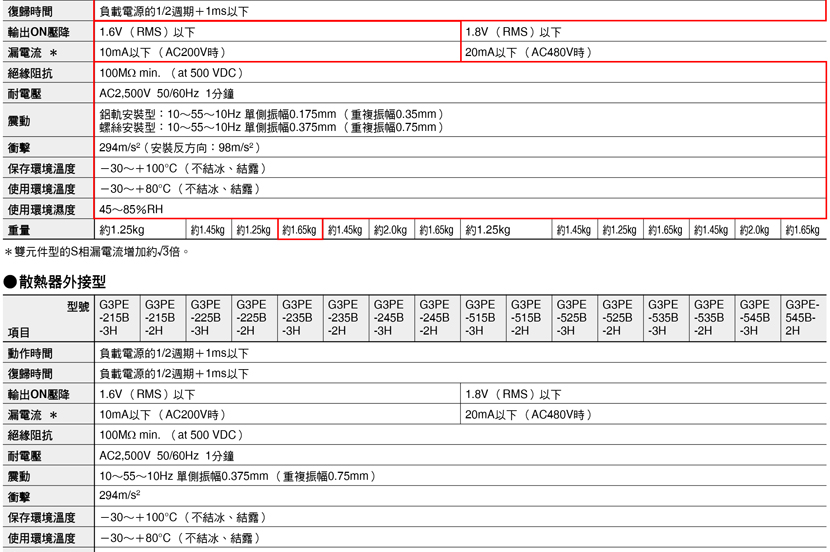Click 震動 label in the 散熱器外接型 table
The width and height of the screenshot is (830, 552).
pos(19,476)
